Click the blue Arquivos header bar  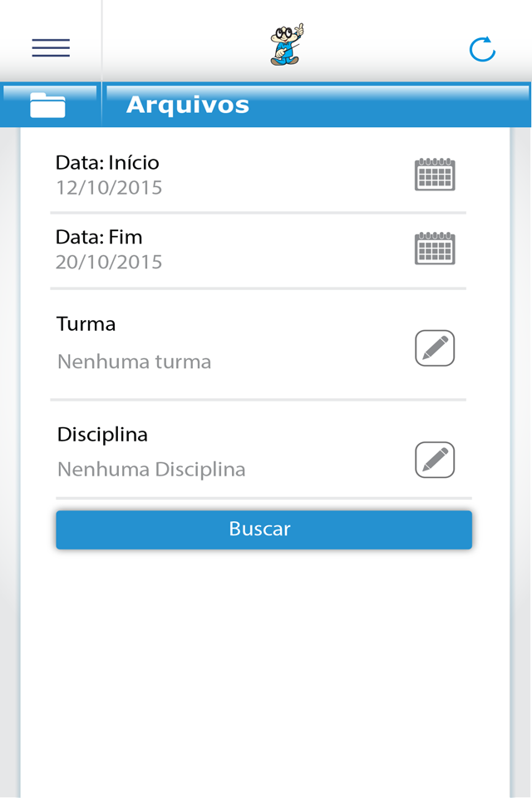tap(374, 106)
